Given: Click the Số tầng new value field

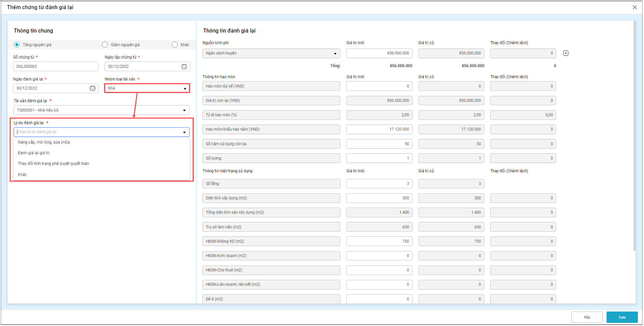Looking at the screenshot, I should [x=379, y=184].
